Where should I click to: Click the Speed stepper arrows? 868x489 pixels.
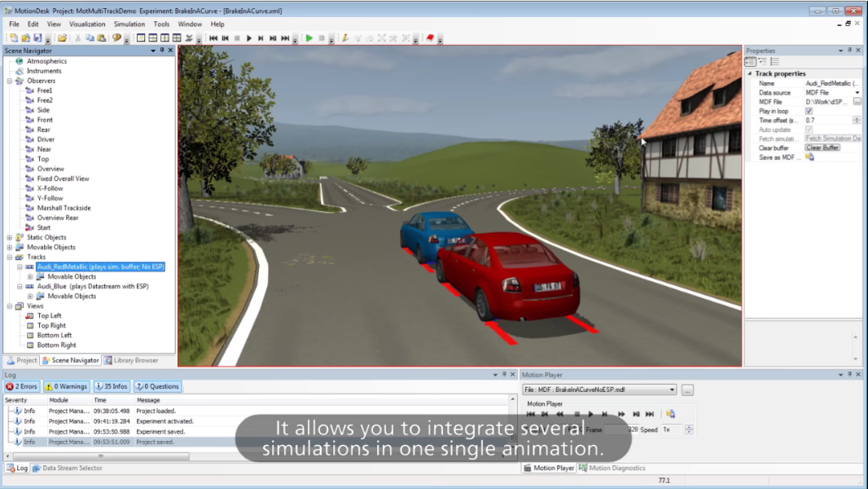pos(689,430)
